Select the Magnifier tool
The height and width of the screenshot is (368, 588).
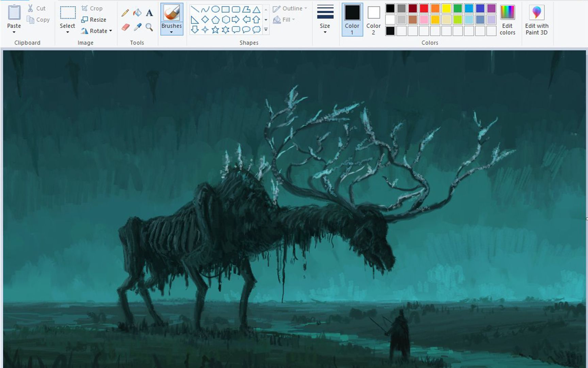149,27
